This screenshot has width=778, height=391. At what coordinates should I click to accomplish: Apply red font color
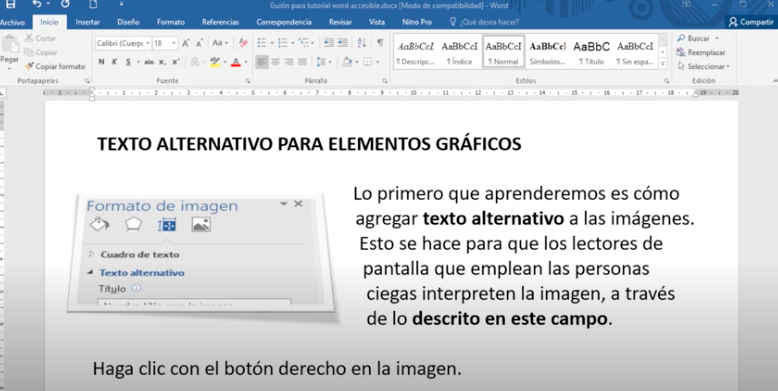coord(236,62)
